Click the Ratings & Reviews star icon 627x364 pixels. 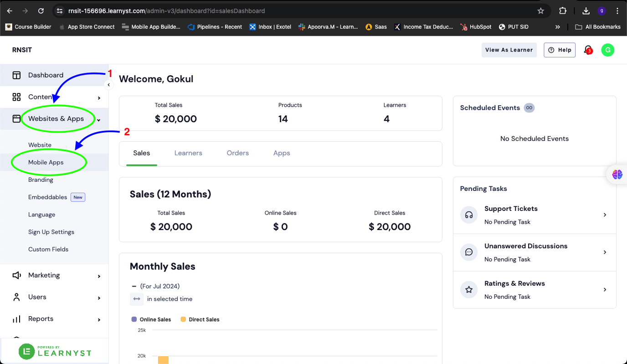click(x=469, y=290)
